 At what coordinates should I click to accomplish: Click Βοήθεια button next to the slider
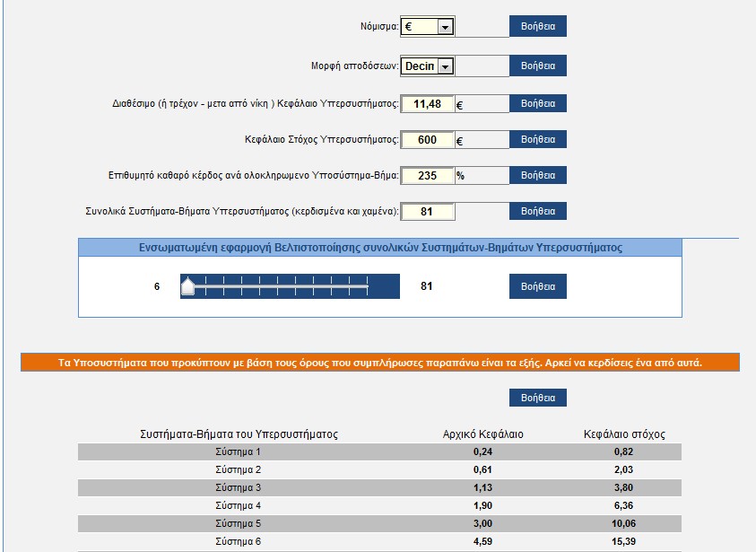click(537, 286)
